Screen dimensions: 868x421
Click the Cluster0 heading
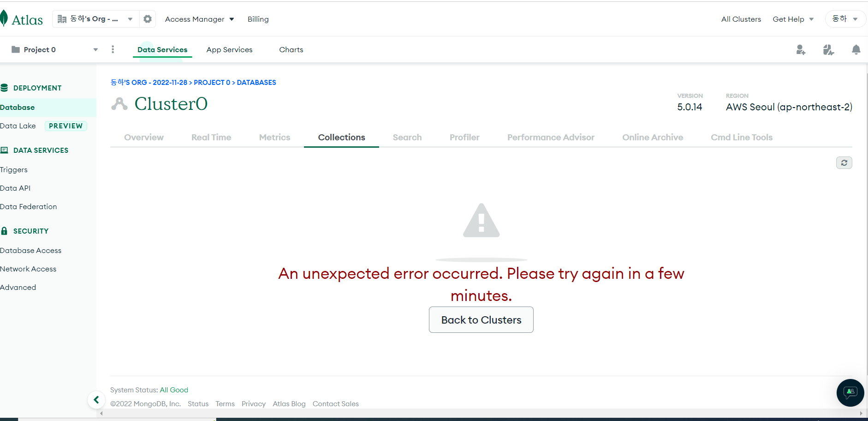coord(171,104)
